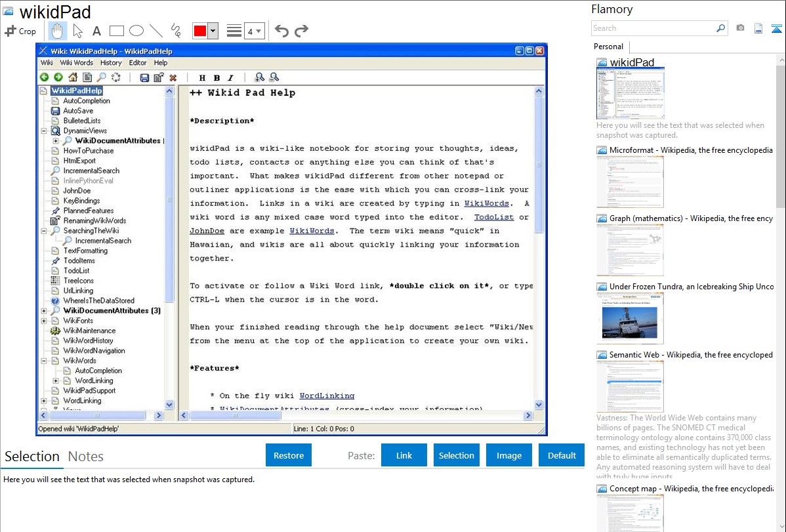Viewport: 786px width, 532px height.
Task: Undo the last annotation
Action: [x=281, y=31]
